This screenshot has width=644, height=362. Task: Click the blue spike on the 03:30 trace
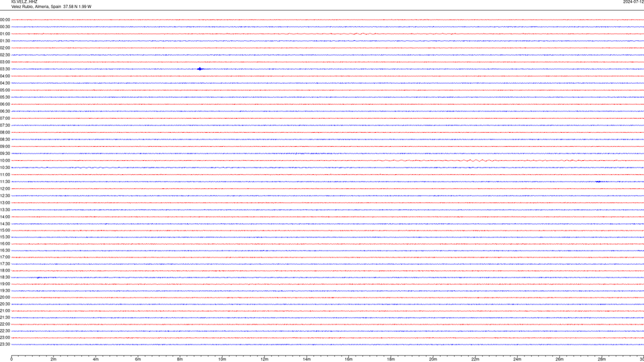(200, 69)
